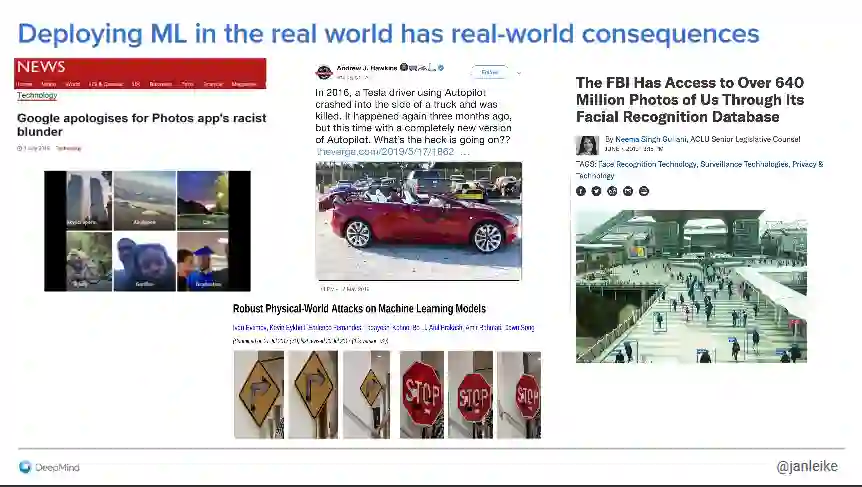Open the theverge.com link in the tweet
Screen dimensions: 862x487
pyautogui.click(x=385, y=152)
